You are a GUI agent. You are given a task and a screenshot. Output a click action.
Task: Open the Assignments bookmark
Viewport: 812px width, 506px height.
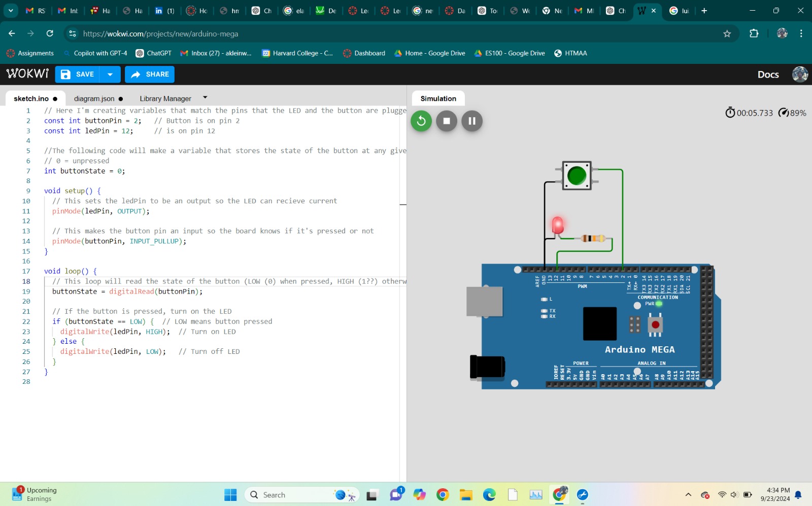[x=30, y=53]
